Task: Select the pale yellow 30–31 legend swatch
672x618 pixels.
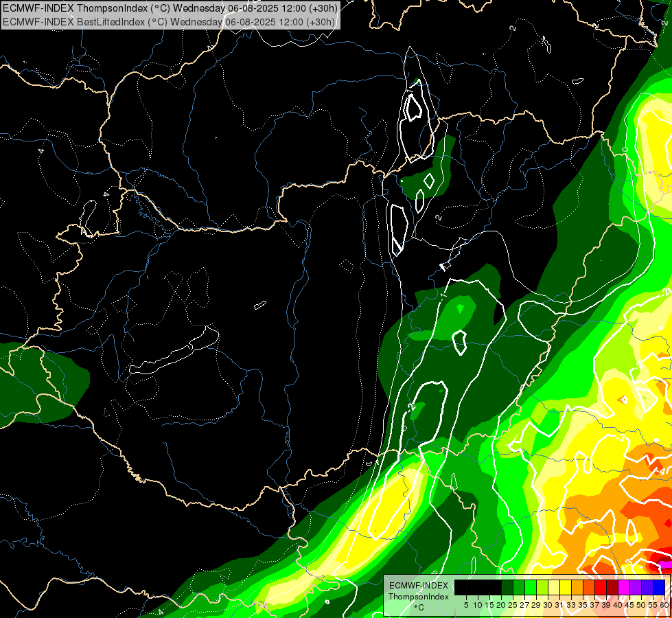Action: 554,588
